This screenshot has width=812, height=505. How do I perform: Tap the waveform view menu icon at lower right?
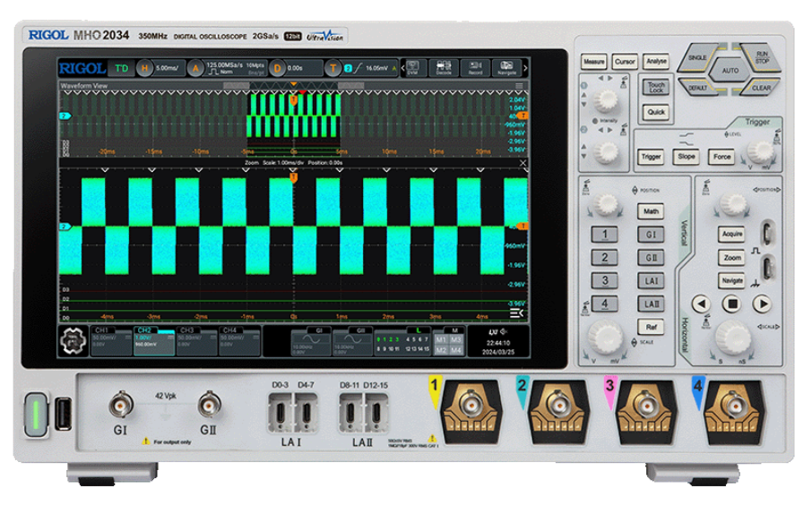(x=516, y=313)
